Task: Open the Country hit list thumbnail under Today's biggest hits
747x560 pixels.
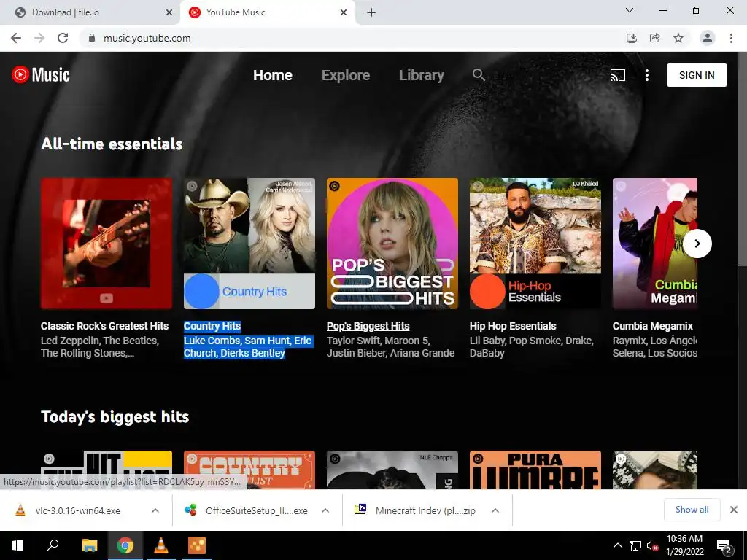Action: click(249, 470)
